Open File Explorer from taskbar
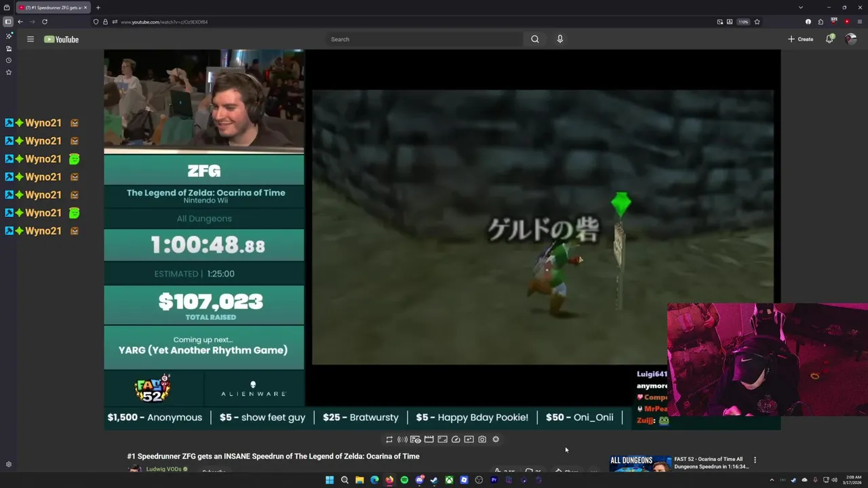The width and height of the screenshot is (868, 488). click(x=359, y=480)
